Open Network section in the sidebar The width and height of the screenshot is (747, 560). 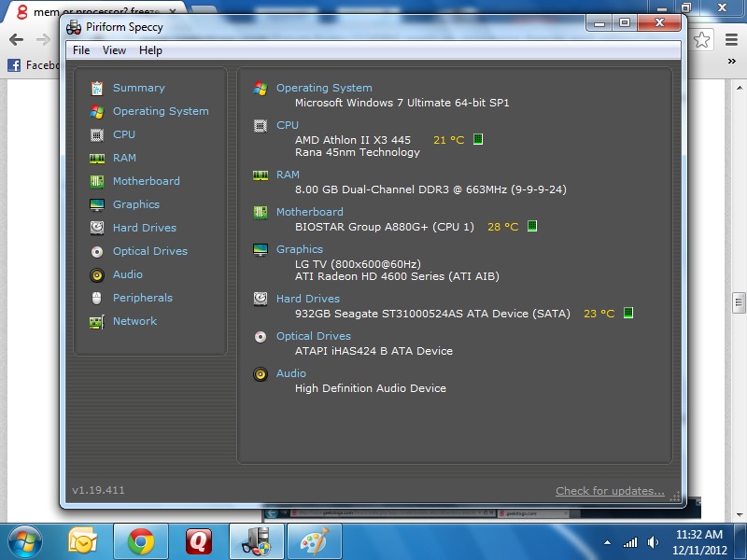(134, 321)
